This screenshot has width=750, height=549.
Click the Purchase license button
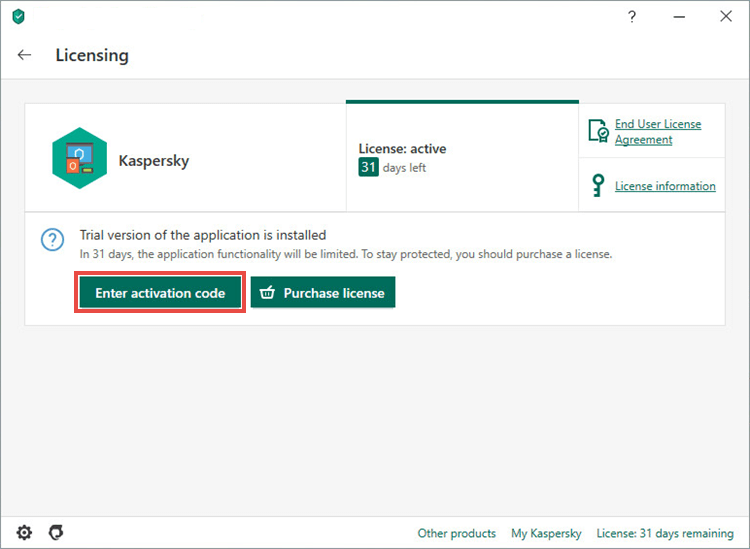tap(323, 293)
